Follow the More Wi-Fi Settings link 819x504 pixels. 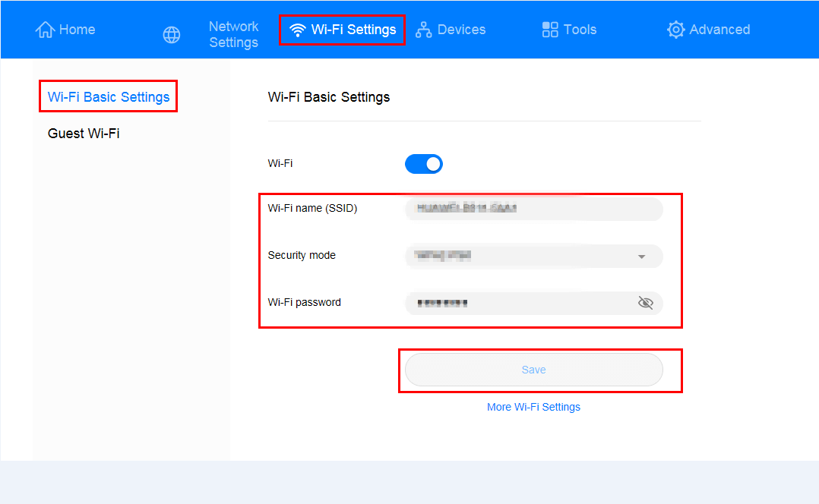533,407
